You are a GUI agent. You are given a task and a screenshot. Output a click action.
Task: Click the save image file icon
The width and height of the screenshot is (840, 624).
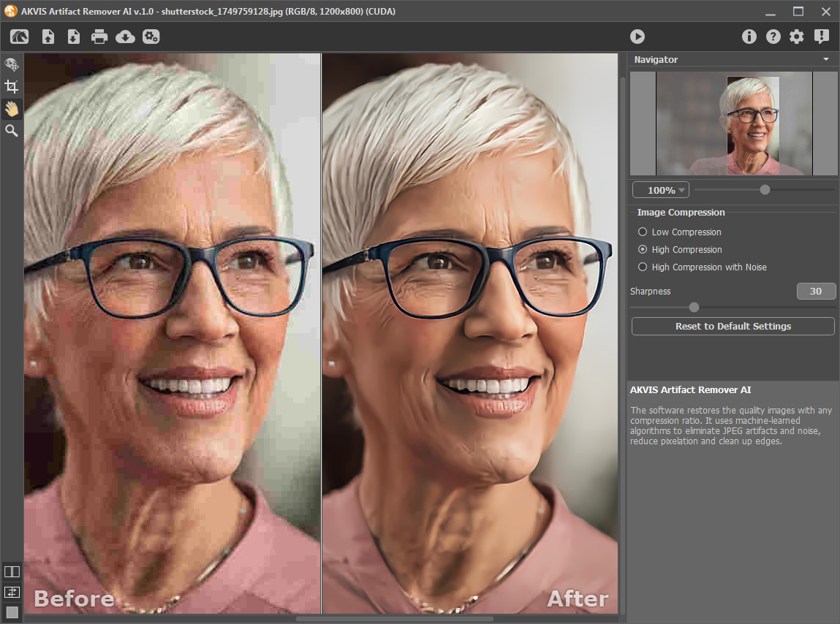tap(73, 37)
